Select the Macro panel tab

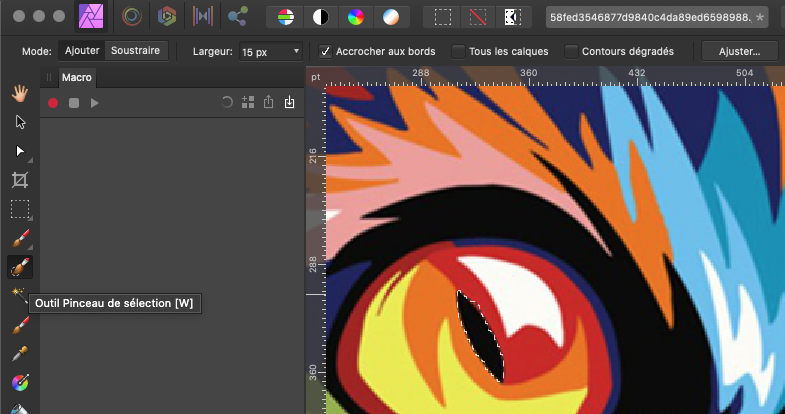point(77,78)
